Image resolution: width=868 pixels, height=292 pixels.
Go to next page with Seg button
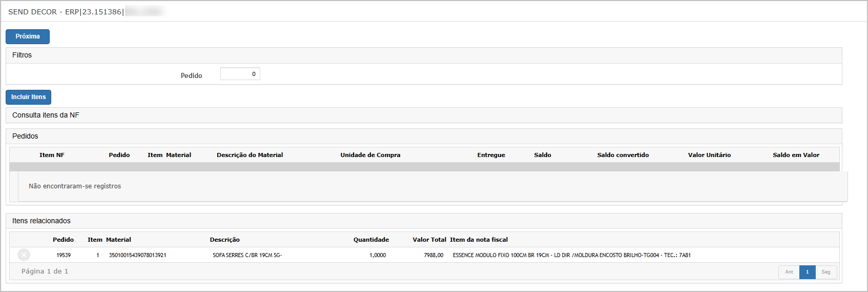[x=826, y=272]
